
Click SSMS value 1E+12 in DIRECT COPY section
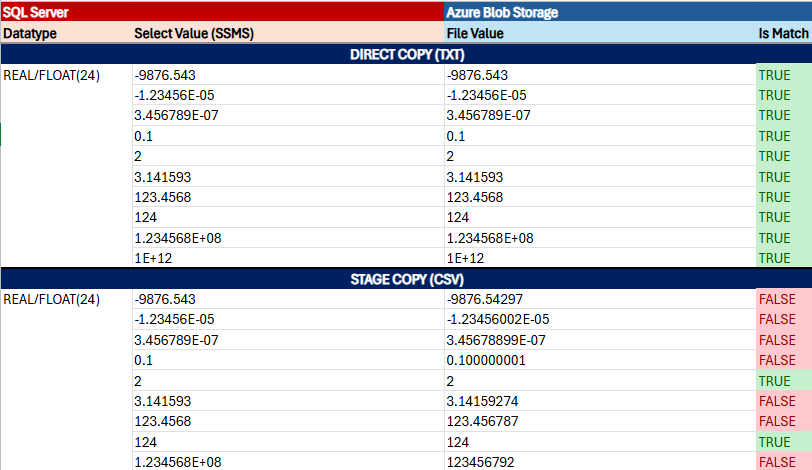pos(288,258)
